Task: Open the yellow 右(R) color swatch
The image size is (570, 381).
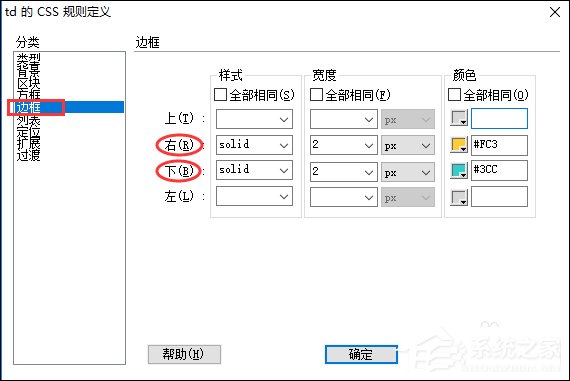Action: (x=459, y=145)
